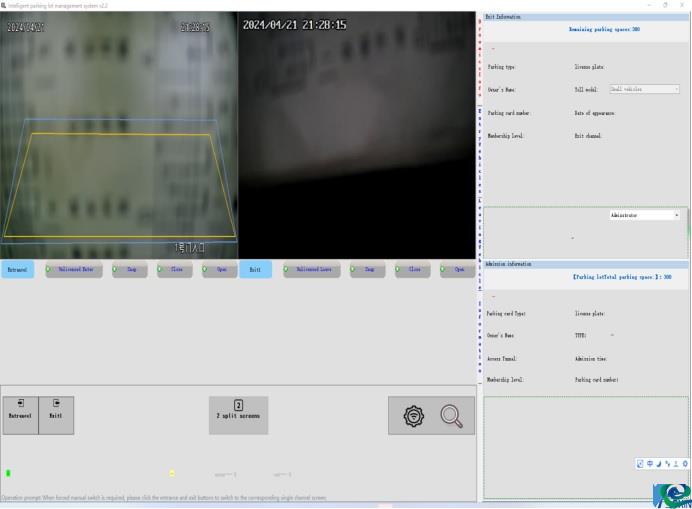This screenshot has width=692, height=509.
Task: Open the settings gear icon
Action: point(413,416)
